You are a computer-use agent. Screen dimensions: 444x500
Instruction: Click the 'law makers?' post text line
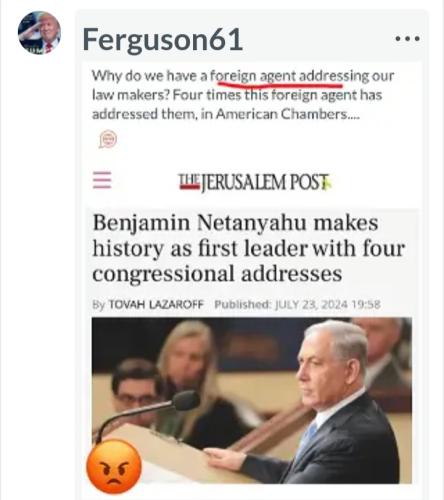tap(131, 95)
